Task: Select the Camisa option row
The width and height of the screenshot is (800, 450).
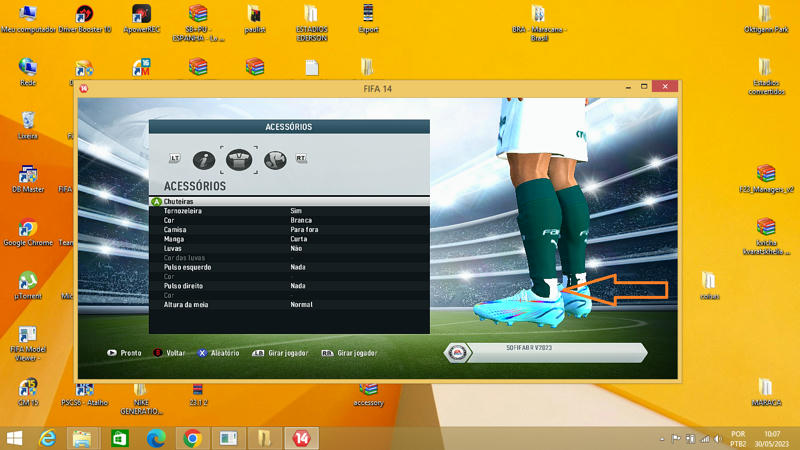Action: (x=289, y=230)
